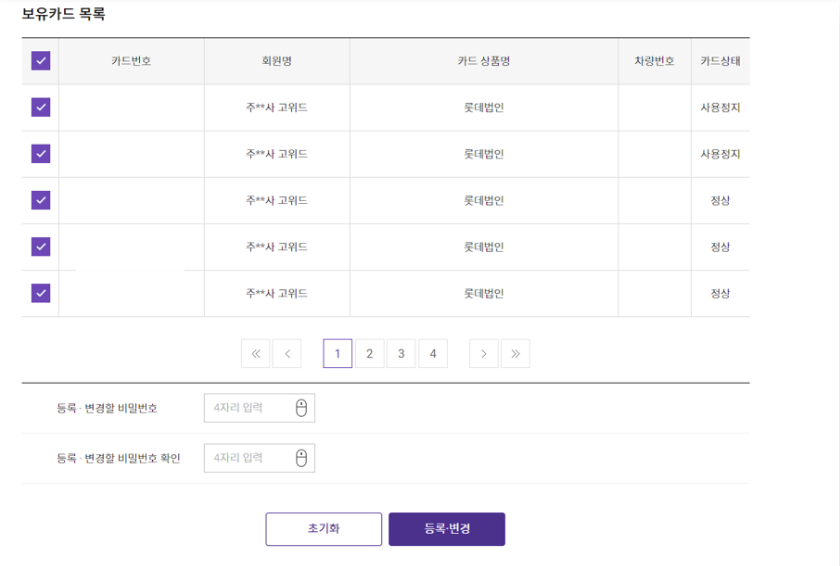
Task: Open virtual keypad icon in password confirmation field
Action: (302, 458)
